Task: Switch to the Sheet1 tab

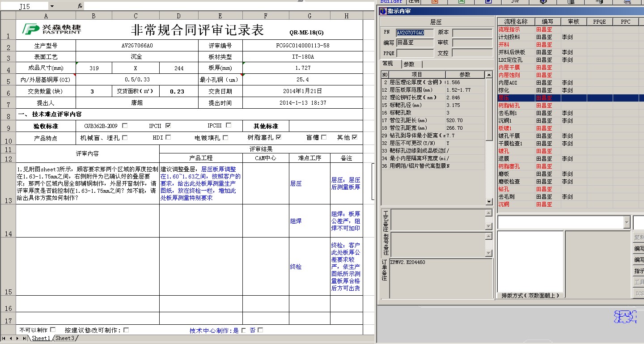Action: point(41,338)
